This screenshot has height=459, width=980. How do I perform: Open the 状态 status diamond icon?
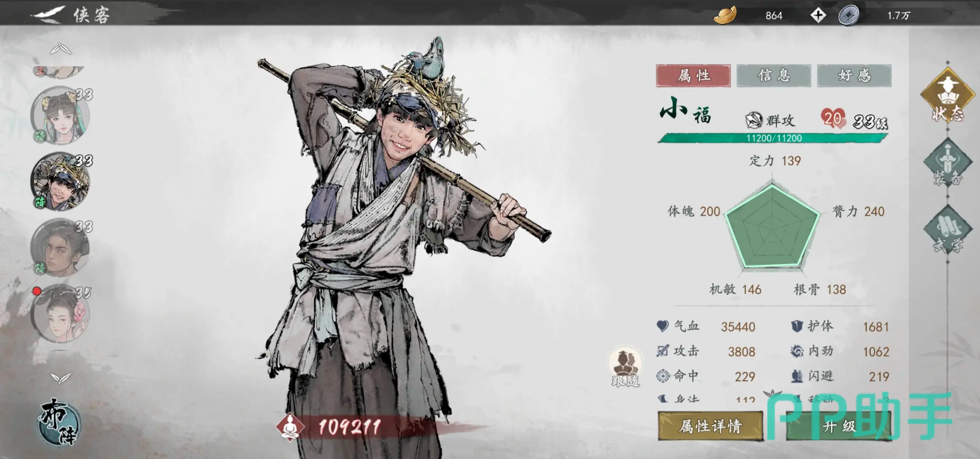tap(947, 95)
